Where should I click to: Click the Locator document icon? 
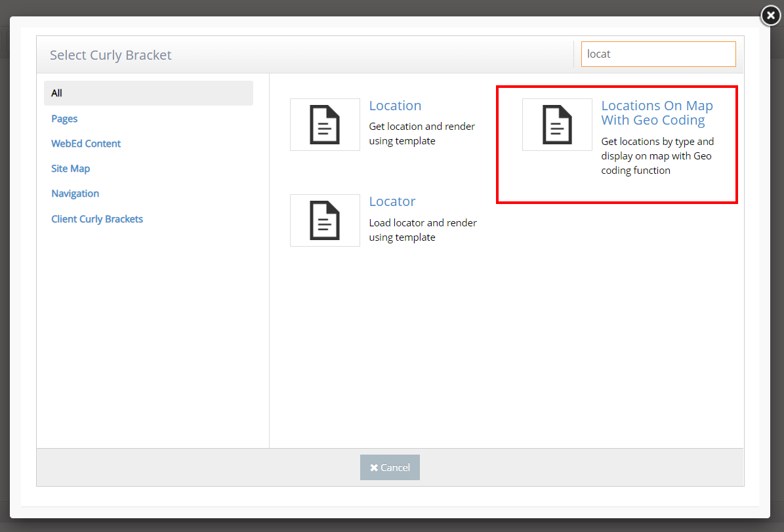click(x=325, y=220)
